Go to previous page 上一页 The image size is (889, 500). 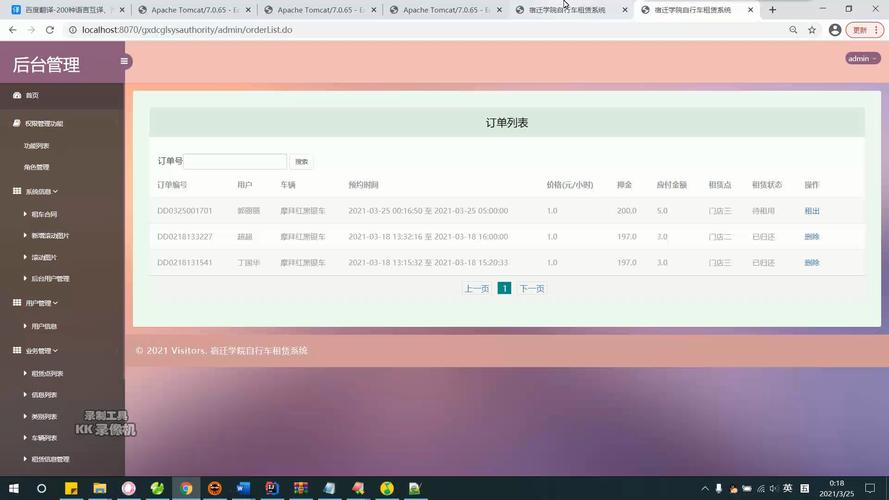tap(477, 289)
